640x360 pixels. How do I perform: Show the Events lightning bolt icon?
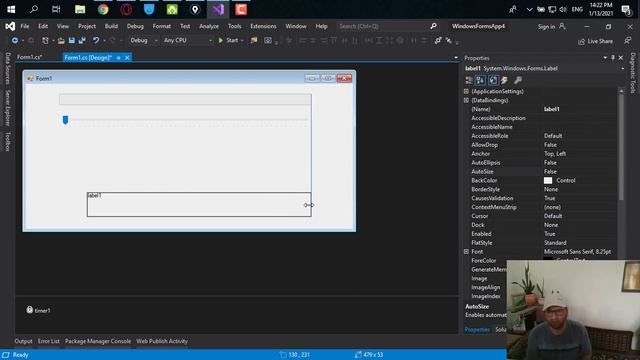[x=504, y=80]
